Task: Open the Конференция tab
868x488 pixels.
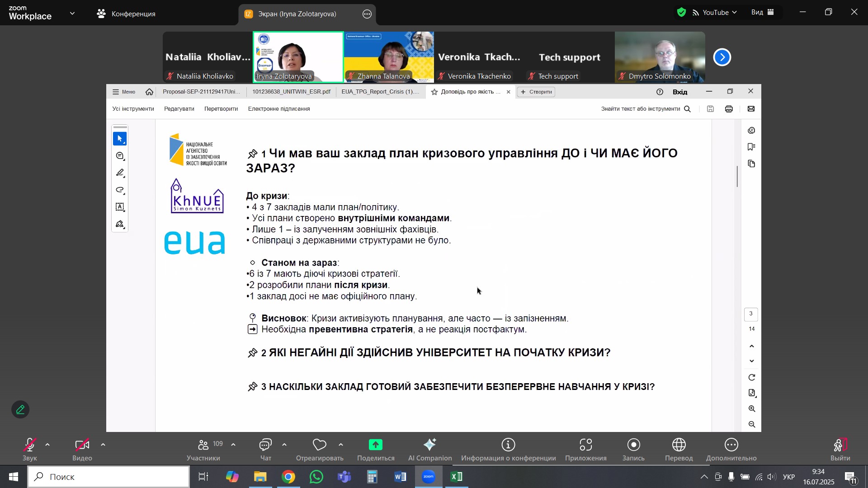Action: [x=127, y=14]
